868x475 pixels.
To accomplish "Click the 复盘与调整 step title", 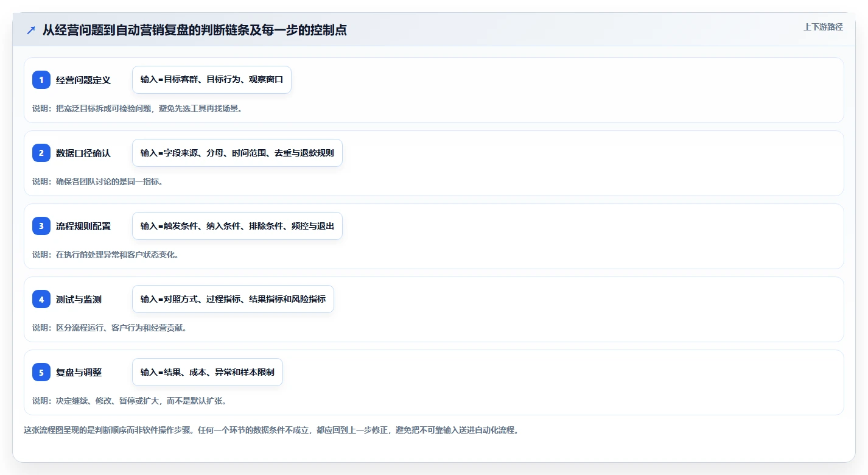I will click(79, 372).
